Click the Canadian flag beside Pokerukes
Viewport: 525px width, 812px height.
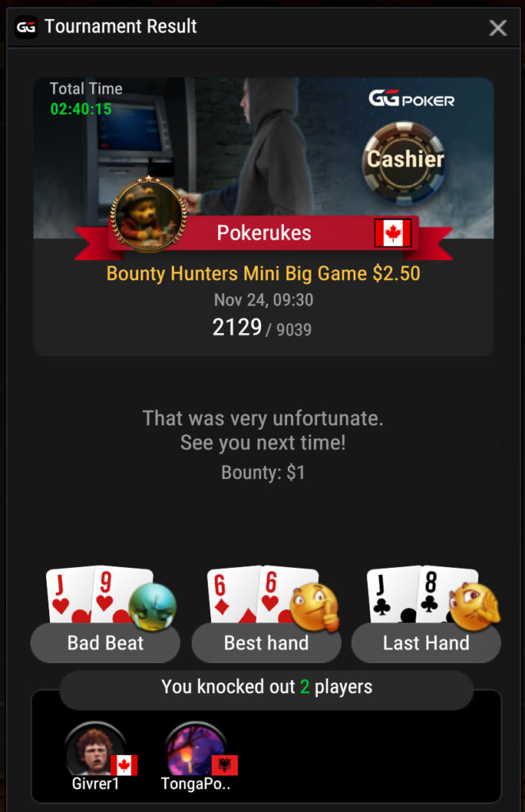point(393,233)
